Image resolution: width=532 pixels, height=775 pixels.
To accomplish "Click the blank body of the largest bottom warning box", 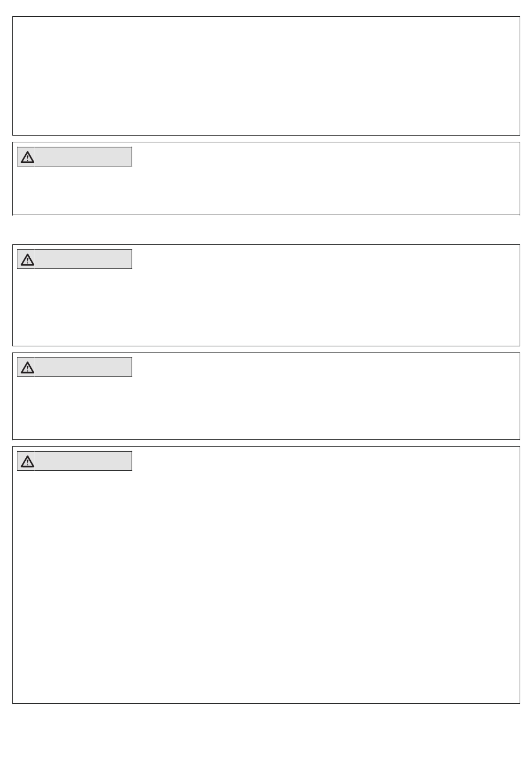I will point(266,588).
